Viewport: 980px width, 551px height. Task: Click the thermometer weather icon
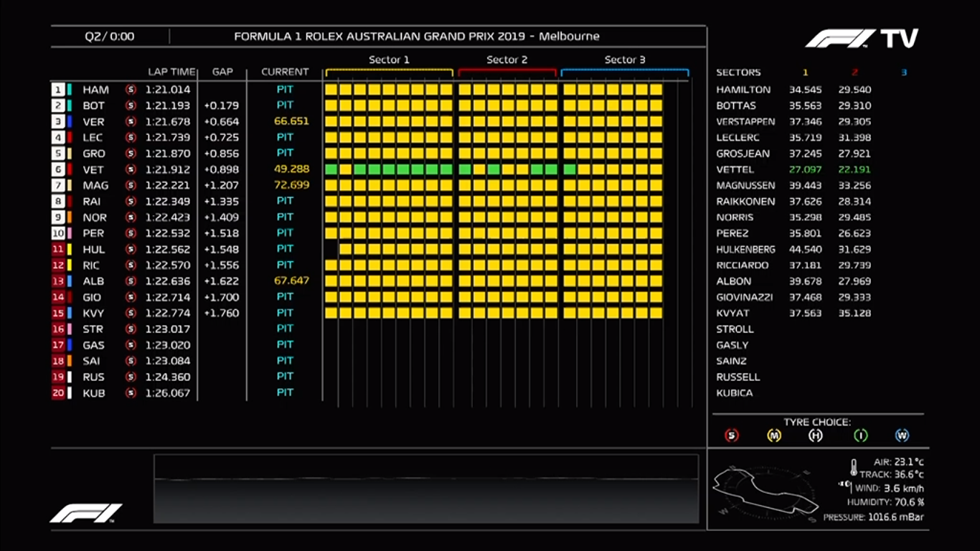854,468
